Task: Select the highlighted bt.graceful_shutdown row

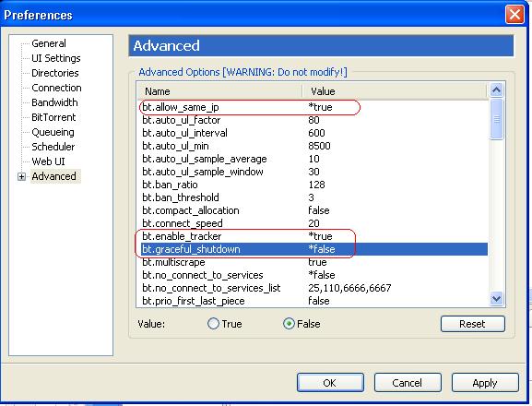Action: coord(314,249)
